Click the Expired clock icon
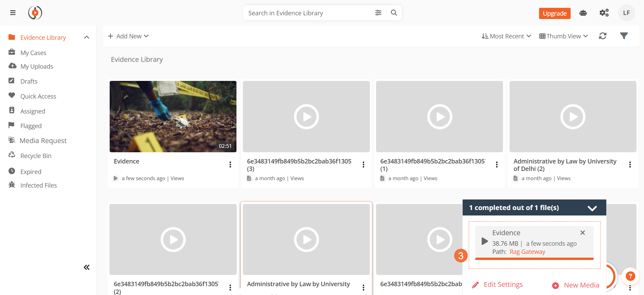The height and width of the screenshot is (295, 644). [x=12, y=171]
